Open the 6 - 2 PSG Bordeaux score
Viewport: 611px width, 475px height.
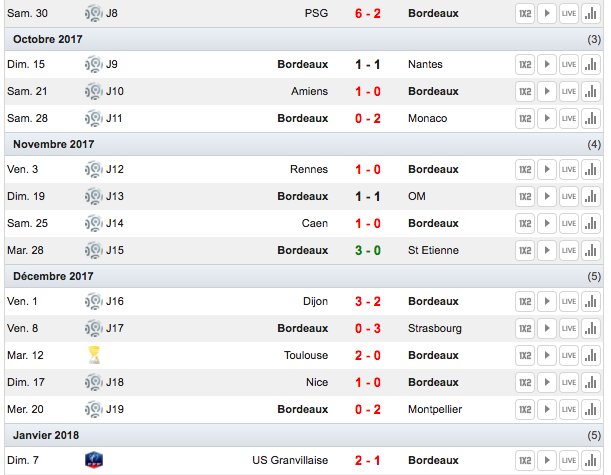point(367,14)
